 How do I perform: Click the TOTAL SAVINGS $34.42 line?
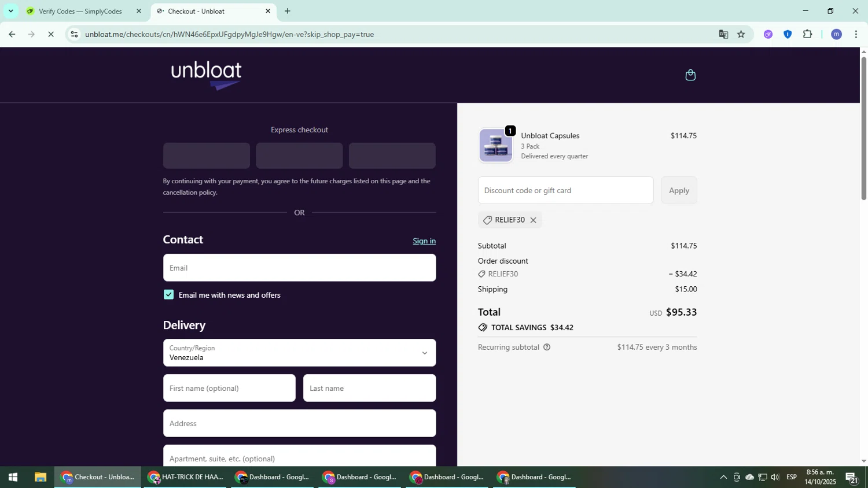[525, 328]
